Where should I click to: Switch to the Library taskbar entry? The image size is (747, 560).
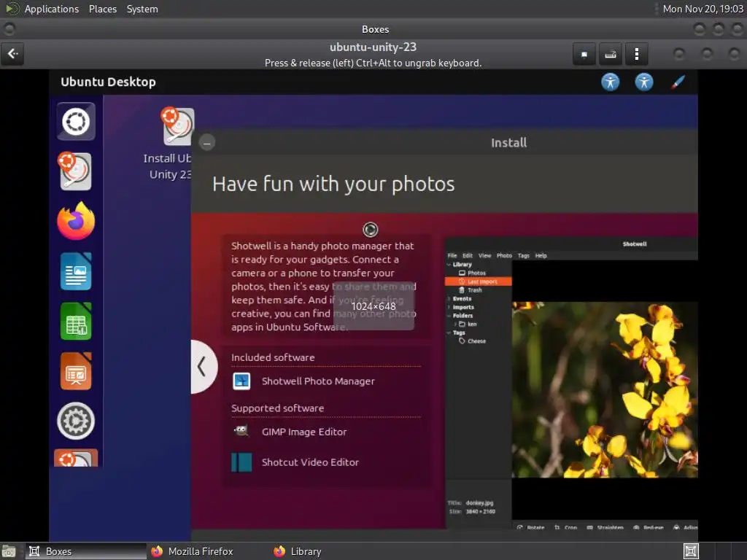pyautogui.click(x=298, y=551)
